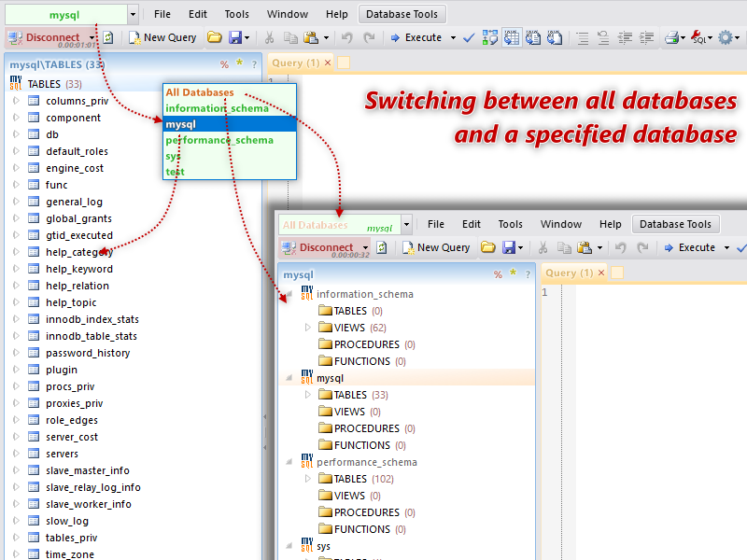Cut using the scissors icon in the top toolbar
This screenshot has width=747, height=560.
[x=269, y=37]
